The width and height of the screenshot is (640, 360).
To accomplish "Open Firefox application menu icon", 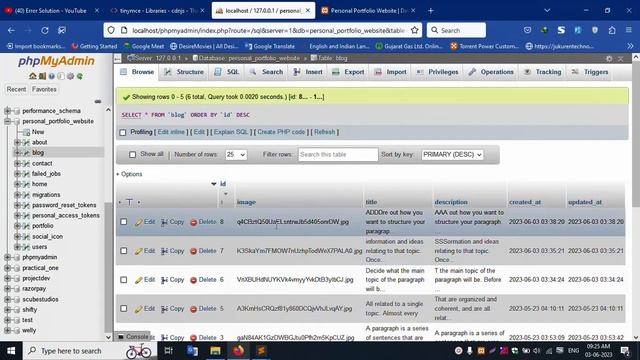I will (x=629, y=30).
